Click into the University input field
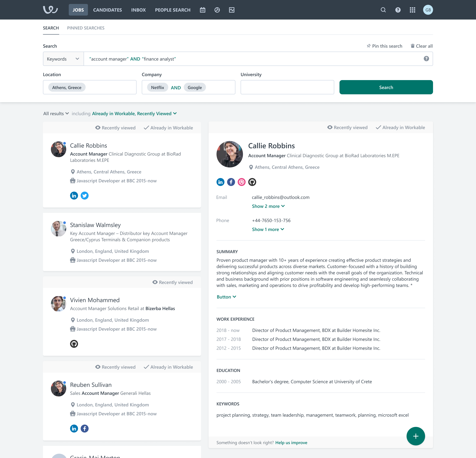 point(287,87)
